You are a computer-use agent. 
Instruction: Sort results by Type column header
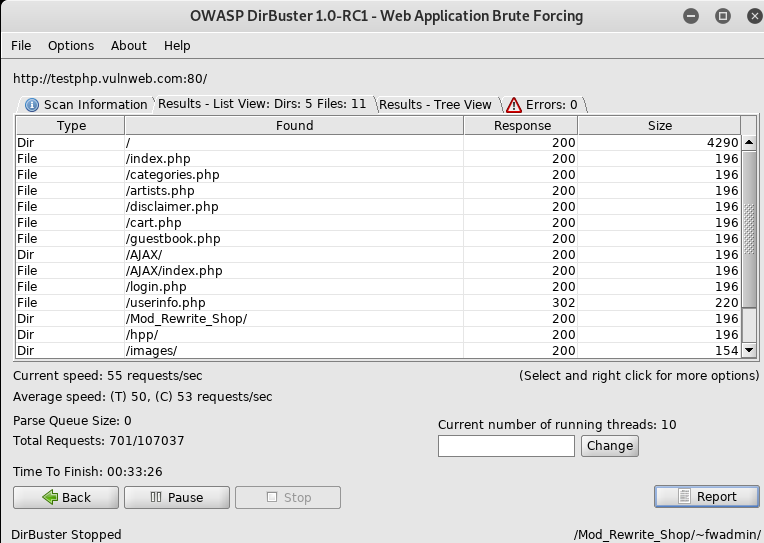point(71,125)
